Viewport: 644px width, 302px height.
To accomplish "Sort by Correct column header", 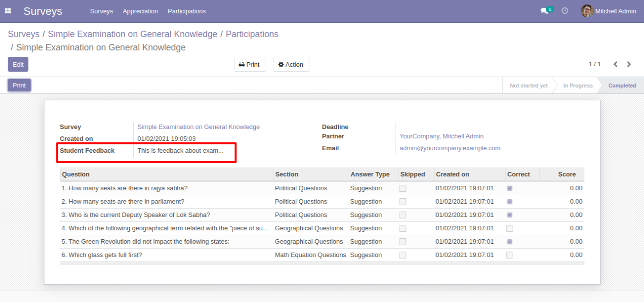I will click(523, 174).
